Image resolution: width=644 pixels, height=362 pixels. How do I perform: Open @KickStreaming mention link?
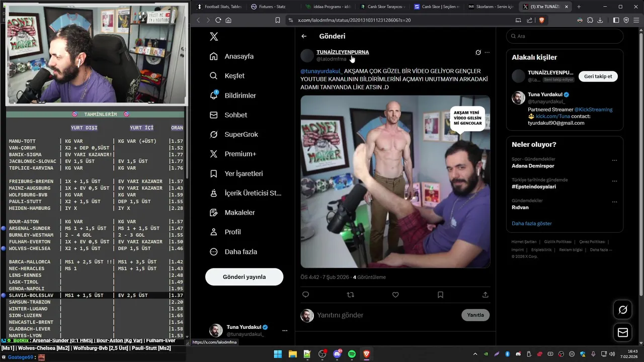(594, 109)
